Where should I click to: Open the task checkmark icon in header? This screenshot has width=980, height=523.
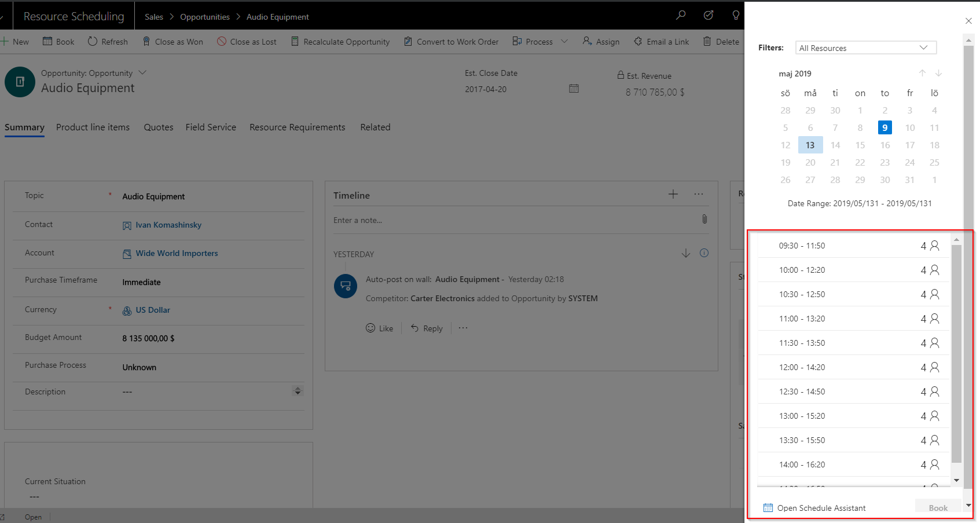click(708, 15)
